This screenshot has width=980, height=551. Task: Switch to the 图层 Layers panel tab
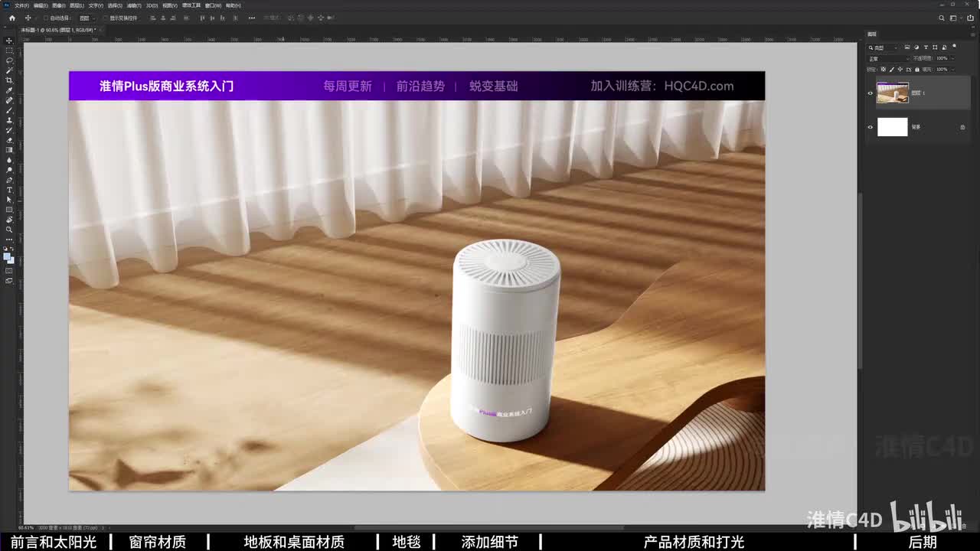871,34
